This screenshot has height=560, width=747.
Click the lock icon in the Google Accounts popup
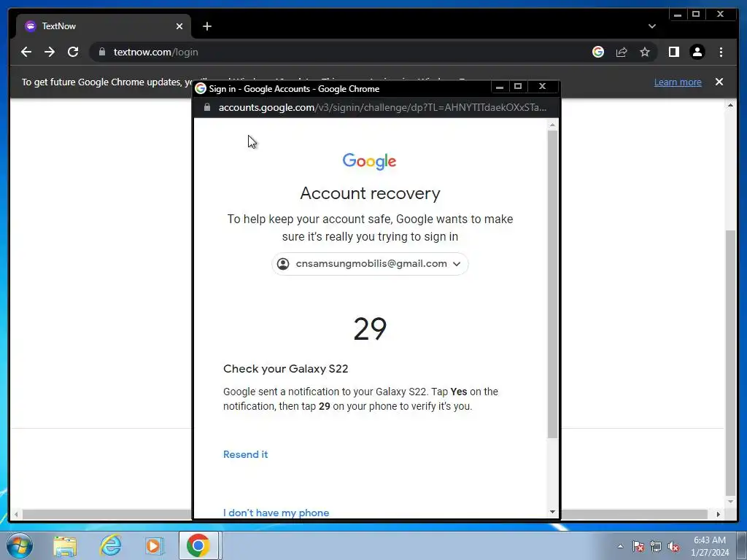point(206,107)
